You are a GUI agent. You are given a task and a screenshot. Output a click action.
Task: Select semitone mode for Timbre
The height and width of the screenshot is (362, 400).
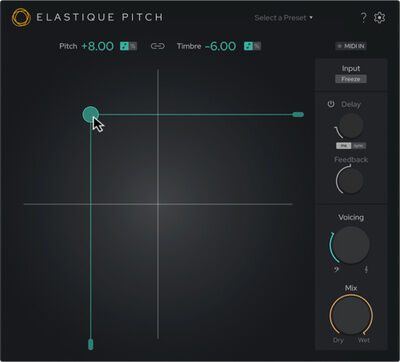coord(248,46)
